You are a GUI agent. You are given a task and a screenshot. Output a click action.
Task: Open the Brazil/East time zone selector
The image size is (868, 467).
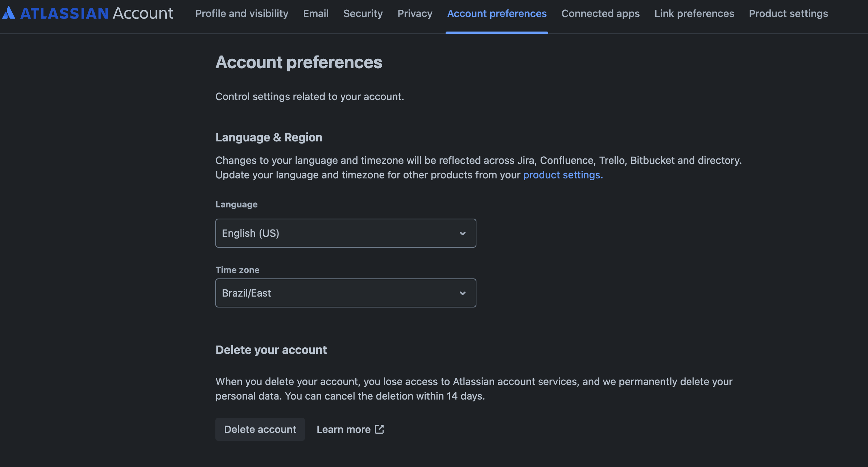[345, 293]
